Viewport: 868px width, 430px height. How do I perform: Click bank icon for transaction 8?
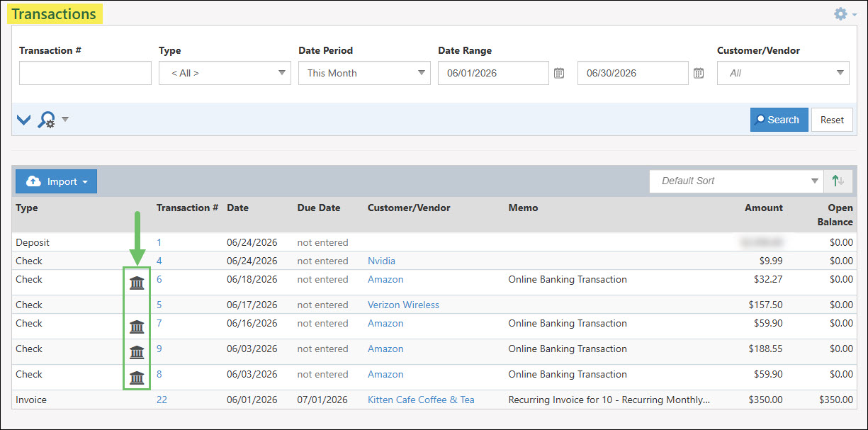(137, 378)
